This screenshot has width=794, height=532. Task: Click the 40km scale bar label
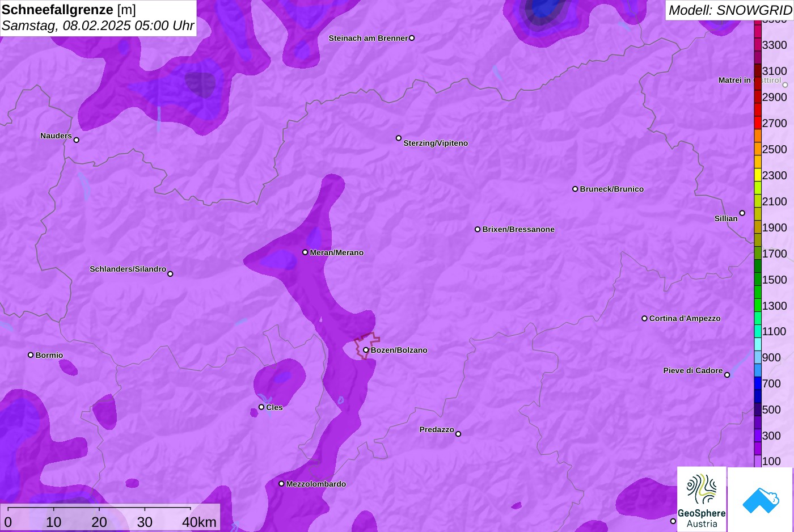pyautogui.click(x=199, y=522)
